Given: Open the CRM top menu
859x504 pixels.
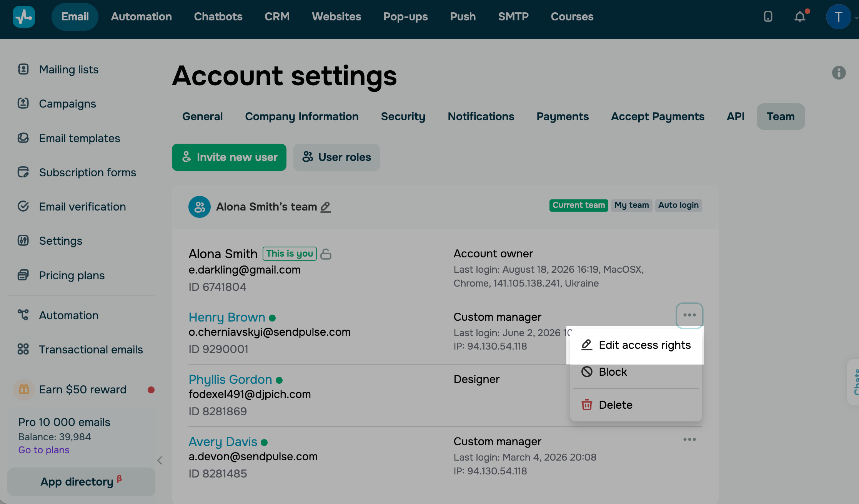Looking at the screenshot, I should pyautogui.click(x=277, y=17).
